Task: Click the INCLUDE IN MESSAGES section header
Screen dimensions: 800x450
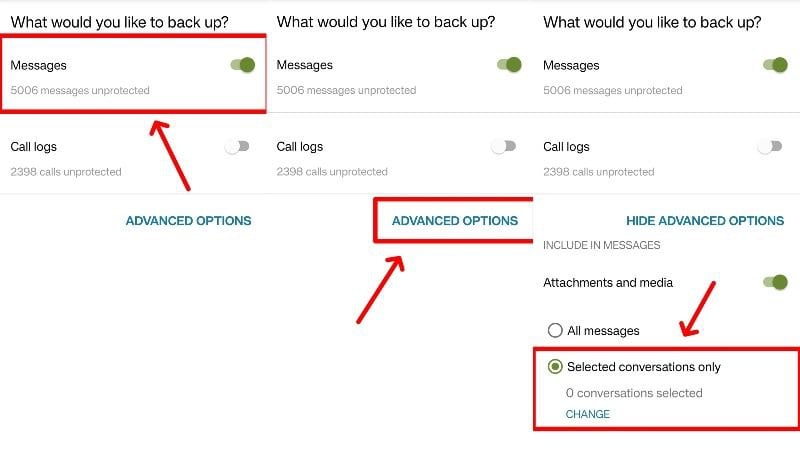Action: [x=600, y=246]
